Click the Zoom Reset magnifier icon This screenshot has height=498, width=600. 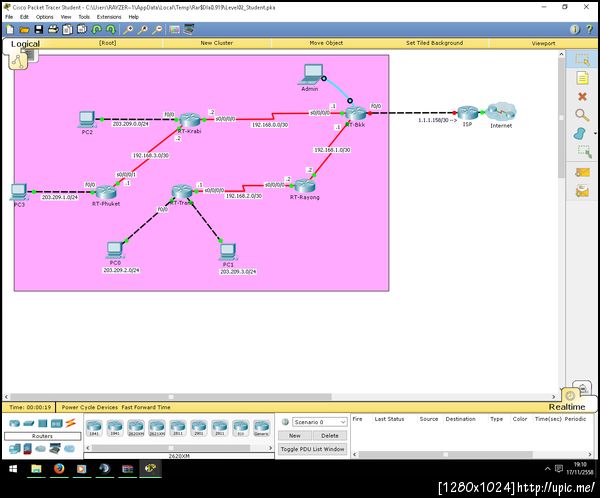[x=142, y=29]
